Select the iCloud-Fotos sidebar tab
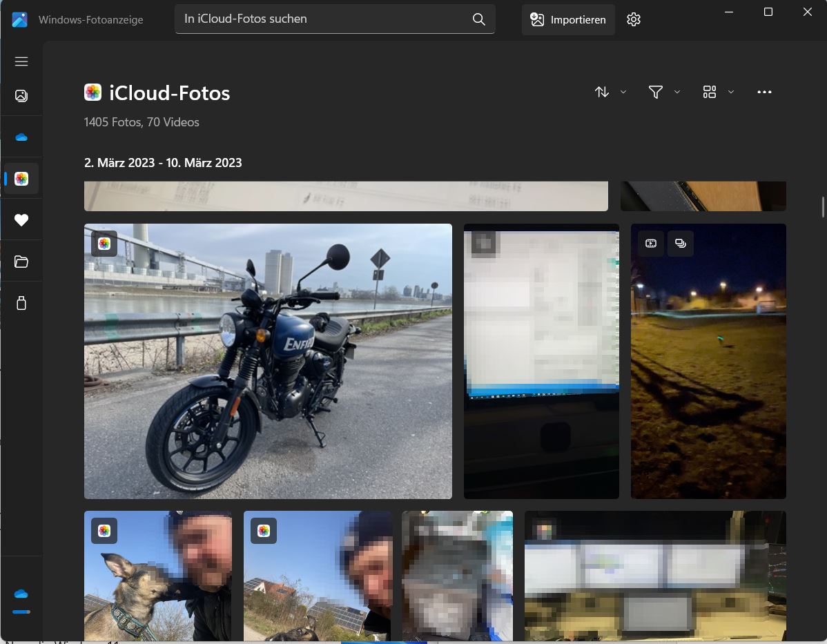 point(21,179)
